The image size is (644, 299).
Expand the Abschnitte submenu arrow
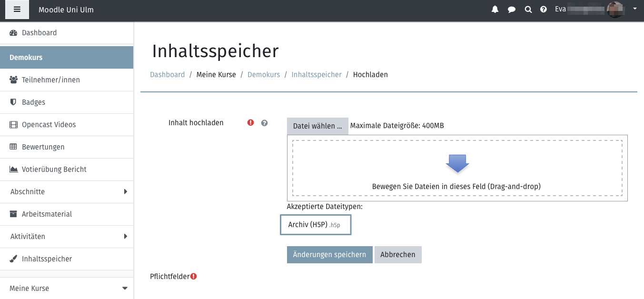click(x=125, y=191)
